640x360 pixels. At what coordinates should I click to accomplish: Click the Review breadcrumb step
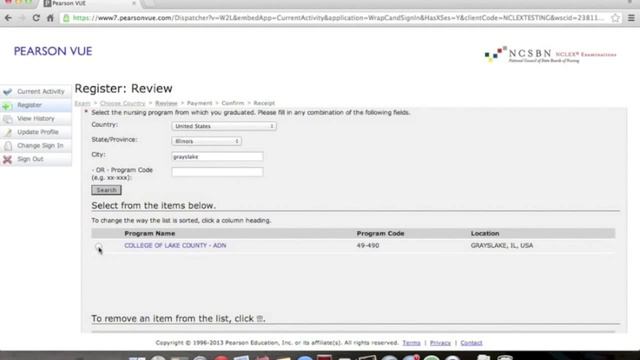click(166, 103)
